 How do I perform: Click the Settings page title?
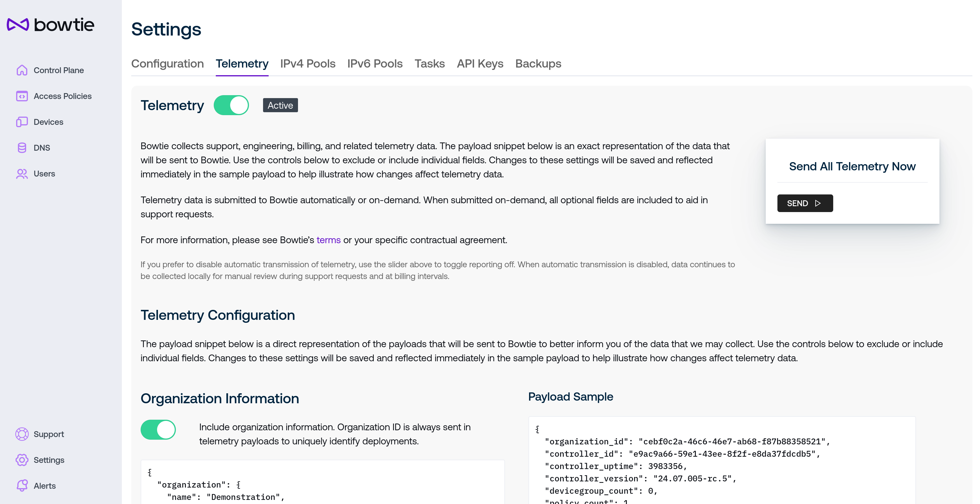[x=166, y=29]
